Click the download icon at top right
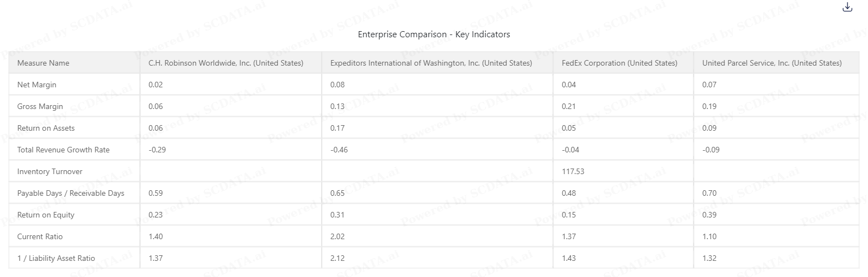 pos(847,7)
